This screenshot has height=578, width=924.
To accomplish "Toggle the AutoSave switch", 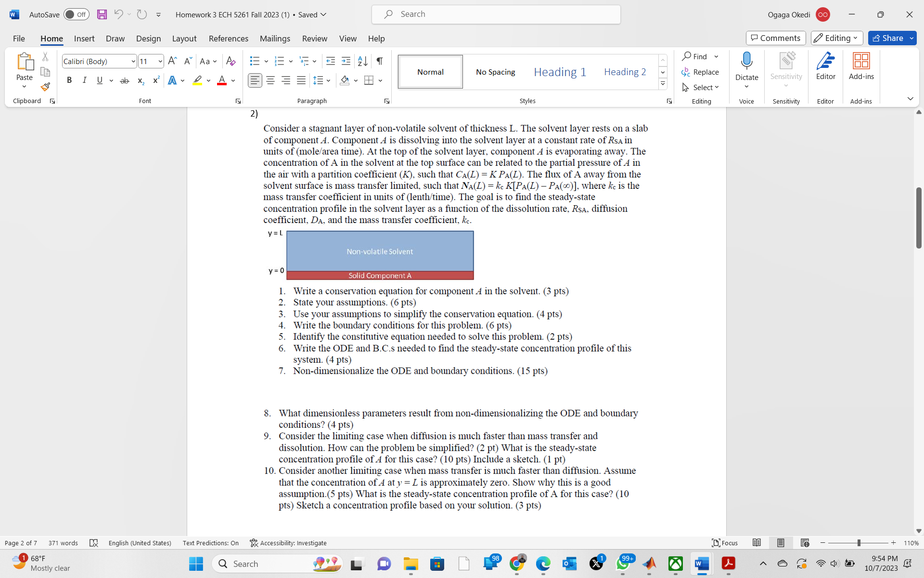I will tap(77, 14).
